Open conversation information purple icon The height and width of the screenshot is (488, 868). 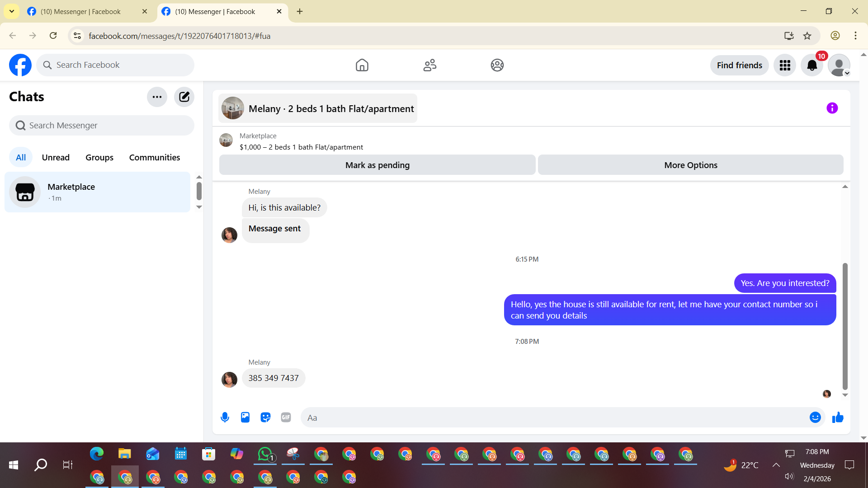pos(832,108)
